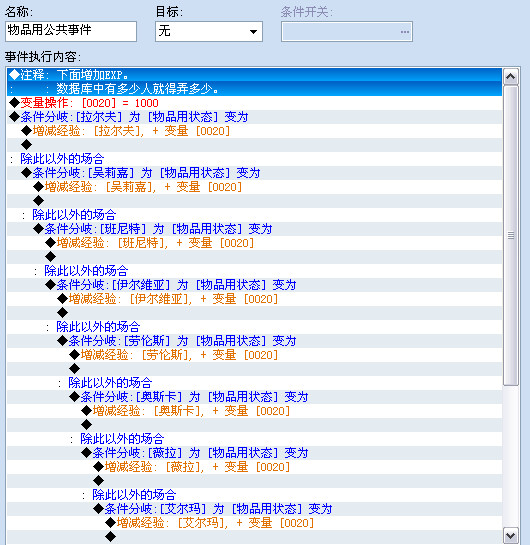This screenshot has width=530, height=545.
Task: Select 增减经验: [伊尔维亚] line
Action: pos(255,299)
